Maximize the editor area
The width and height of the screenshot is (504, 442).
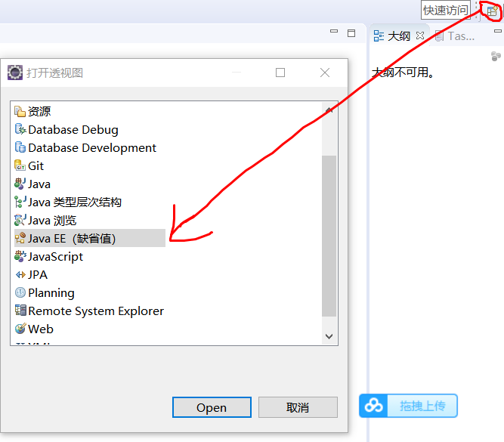click(351, 33)
